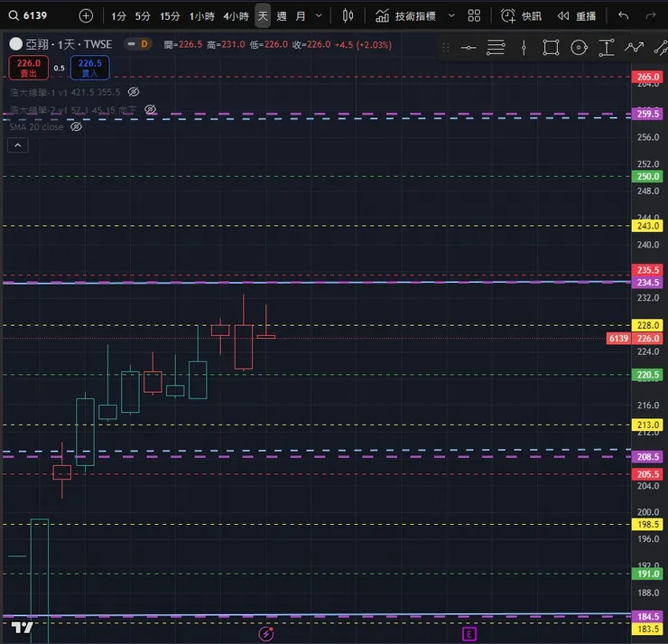Click the D data-delay badge

[144, 44]
